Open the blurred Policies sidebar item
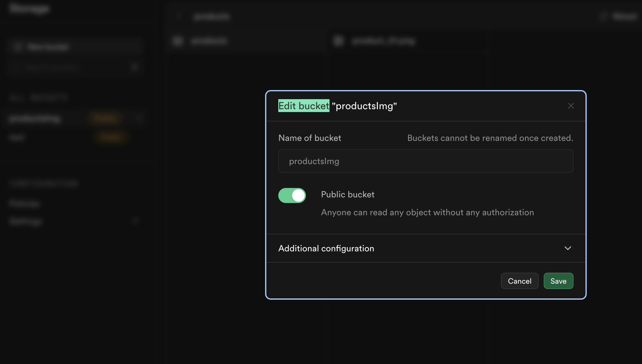 pos(24,204)
